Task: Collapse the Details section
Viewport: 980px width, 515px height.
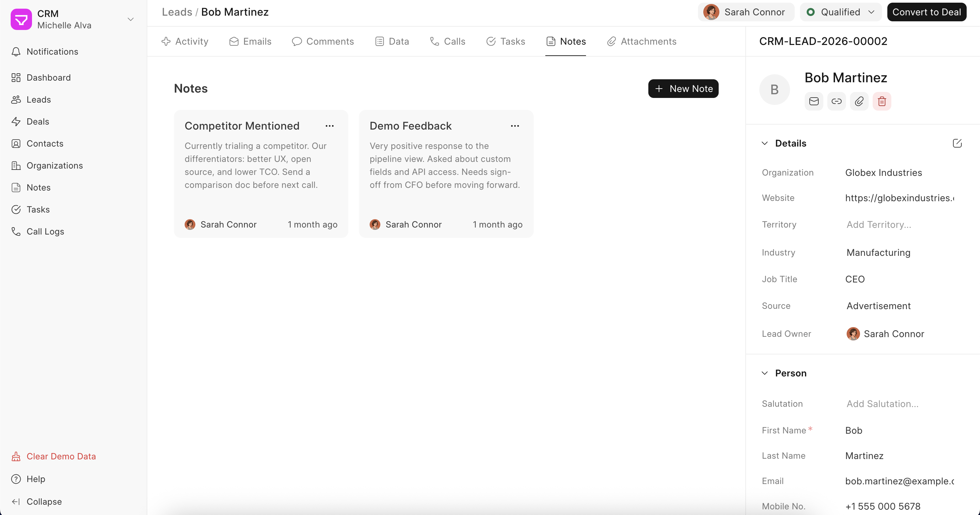Action: click(x=765, y=143)
